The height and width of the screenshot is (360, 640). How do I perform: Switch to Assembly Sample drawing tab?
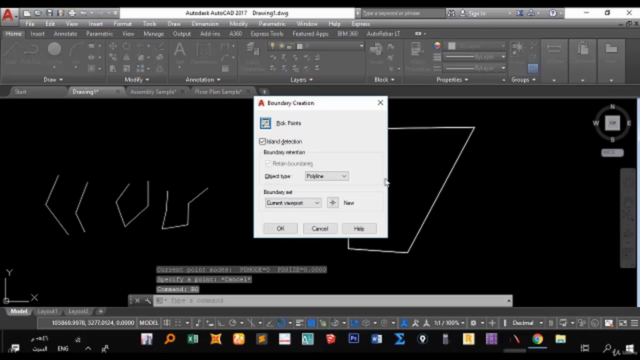153,92
